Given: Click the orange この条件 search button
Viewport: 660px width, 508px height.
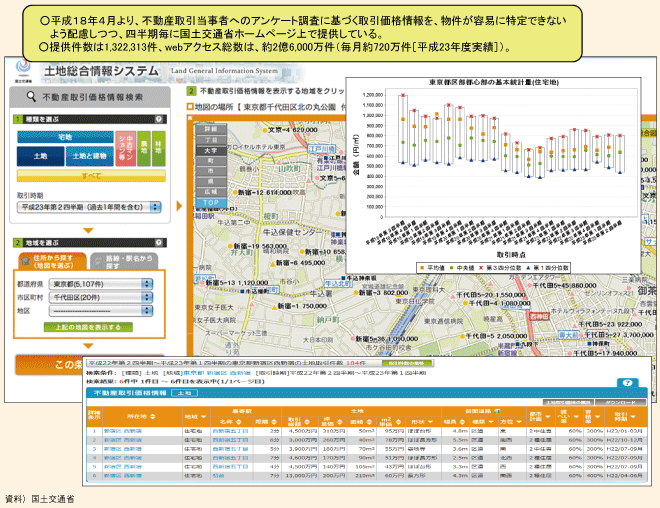Looking at the screenshot, I should (x=51, y=364).
